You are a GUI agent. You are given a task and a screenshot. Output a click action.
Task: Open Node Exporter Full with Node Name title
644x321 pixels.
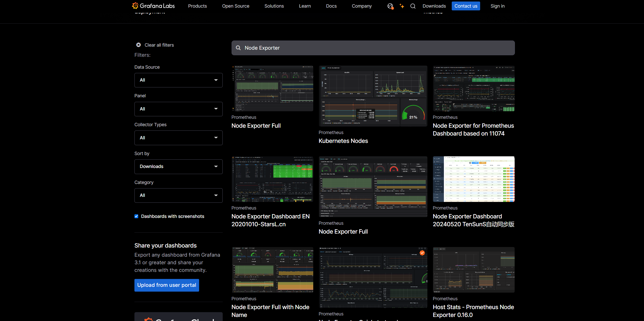click(270, 311)
